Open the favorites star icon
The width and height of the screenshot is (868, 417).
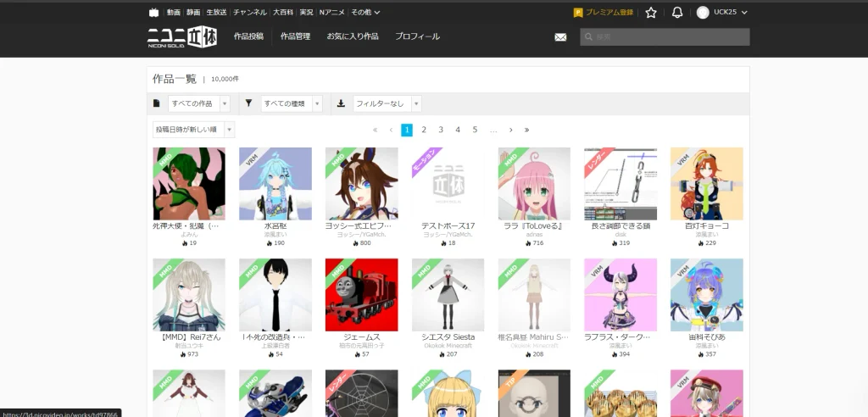[x=651, y=12]
